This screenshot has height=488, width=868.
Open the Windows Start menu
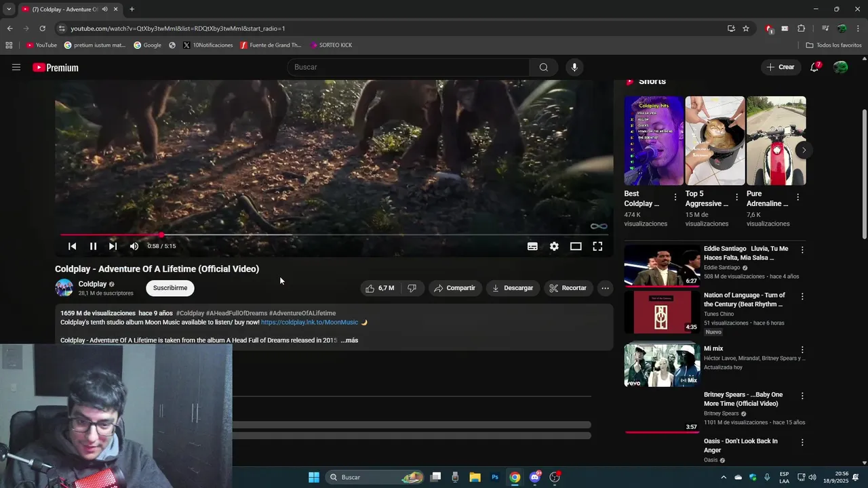314,477
